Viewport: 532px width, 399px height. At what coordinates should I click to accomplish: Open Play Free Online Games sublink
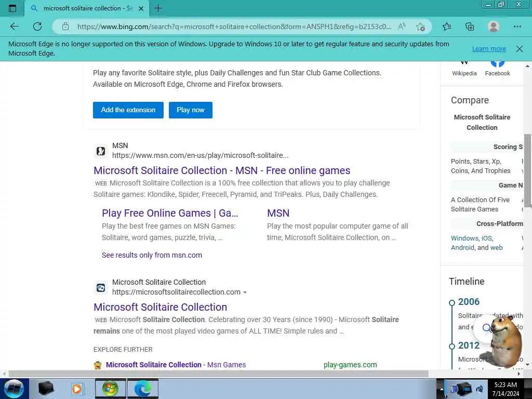(x=170, y=213)
